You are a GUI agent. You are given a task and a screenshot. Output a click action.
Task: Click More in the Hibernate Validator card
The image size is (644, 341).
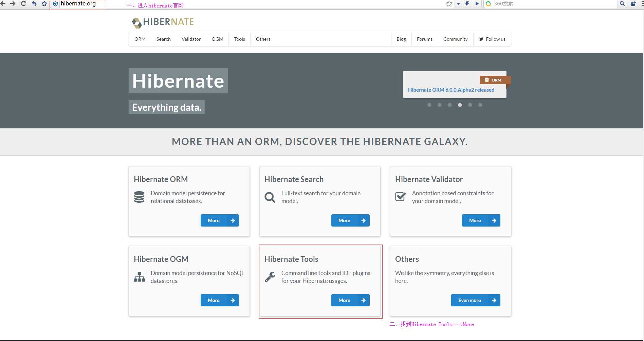coord(481,220)
